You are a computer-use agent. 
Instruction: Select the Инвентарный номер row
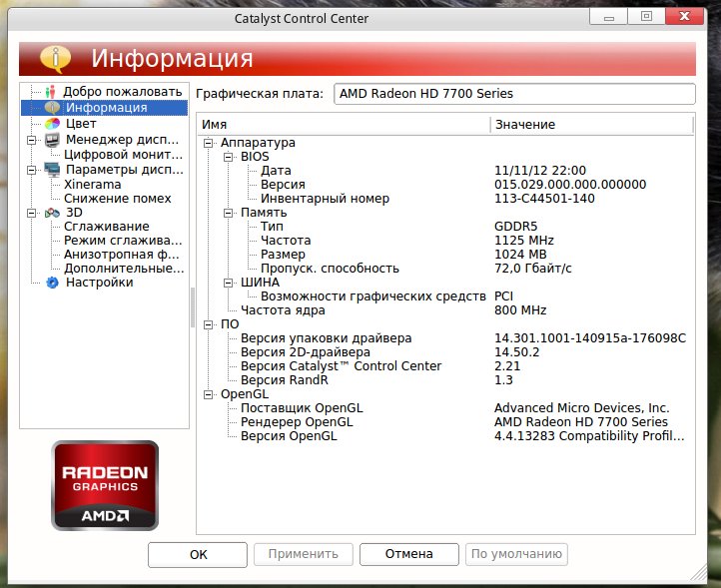[445, 199]
